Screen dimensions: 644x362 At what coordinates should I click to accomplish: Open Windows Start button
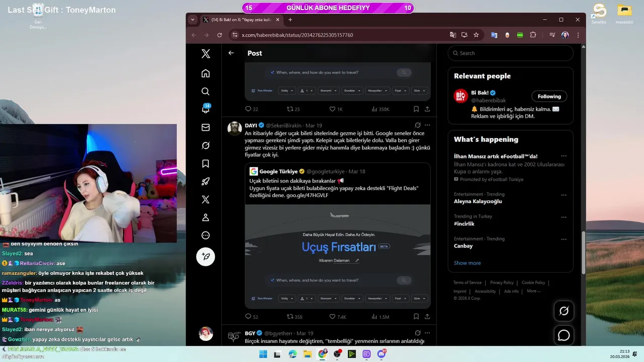tap(263, 354)
